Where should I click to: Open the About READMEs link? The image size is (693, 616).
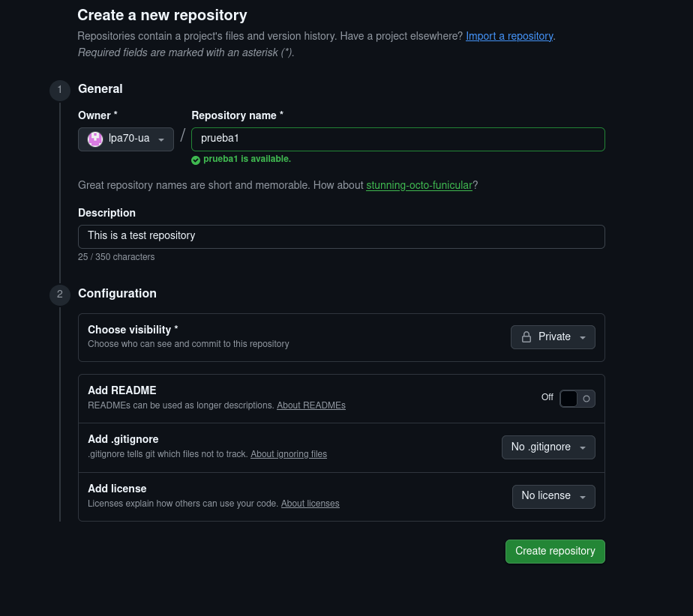[310, 405]
